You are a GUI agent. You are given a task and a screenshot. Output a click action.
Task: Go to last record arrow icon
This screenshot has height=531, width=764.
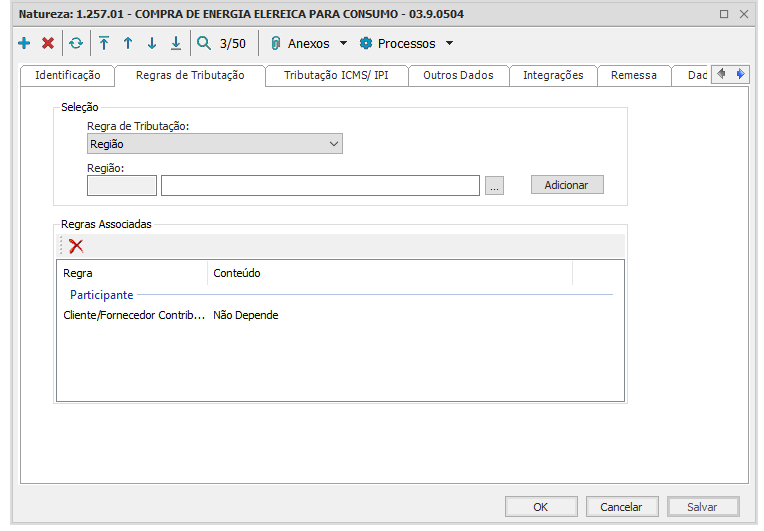point(176,44)
